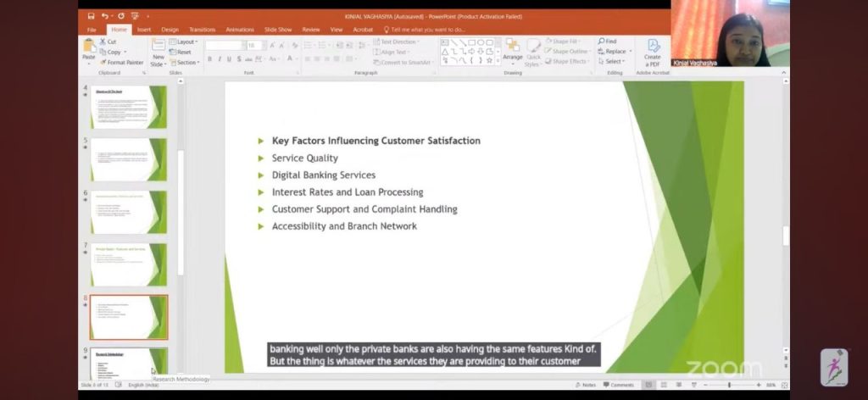The height and width of the screenshot is (400, 868).
Task: Toggle the Notes pane in status bar
Action: pyautogui.click(x=585, y=385)
